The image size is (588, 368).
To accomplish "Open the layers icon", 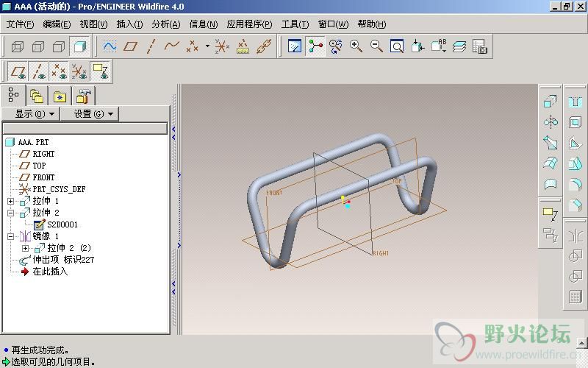I will (459, 46).
